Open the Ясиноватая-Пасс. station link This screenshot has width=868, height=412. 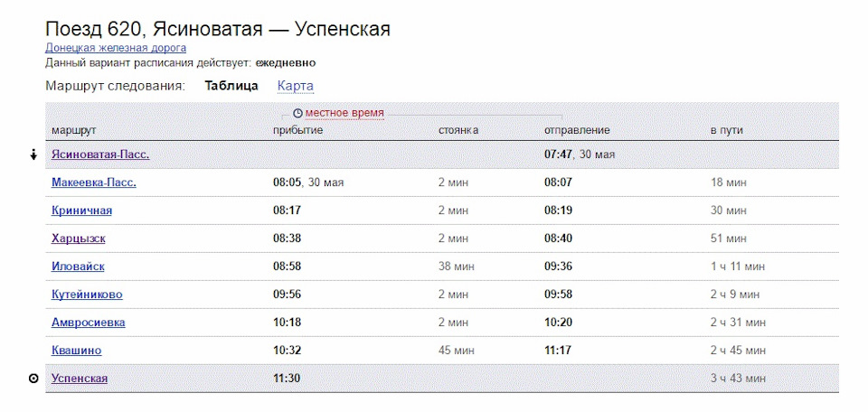pyautogui.click(x=100, y=154)
